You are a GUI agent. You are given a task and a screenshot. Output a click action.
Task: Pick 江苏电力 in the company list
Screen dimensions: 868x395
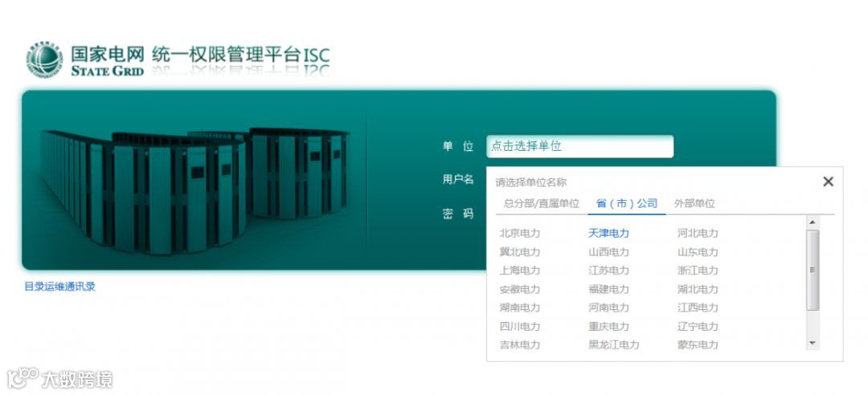point(608,271)
